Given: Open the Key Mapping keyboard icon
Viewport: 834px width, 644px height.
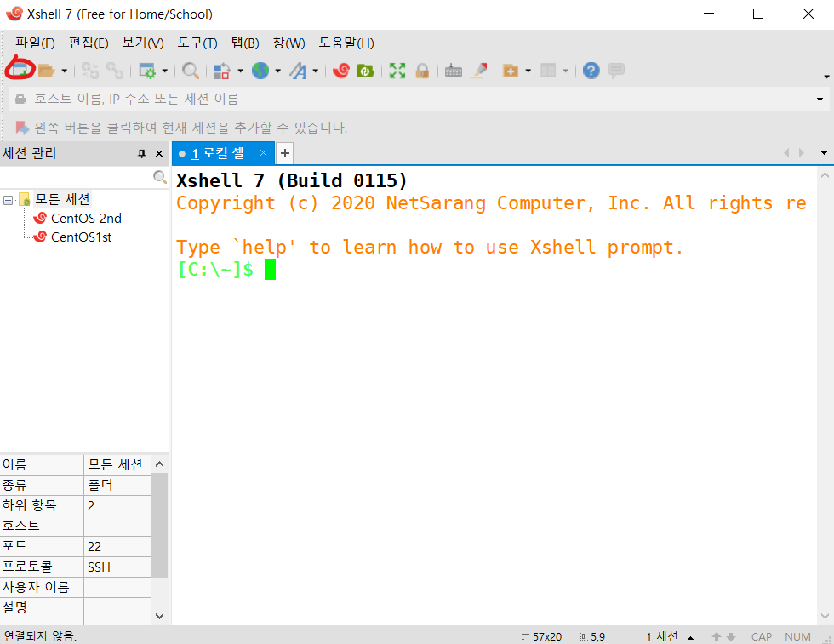Looking at the screenshot, I should tap(453, 71).
